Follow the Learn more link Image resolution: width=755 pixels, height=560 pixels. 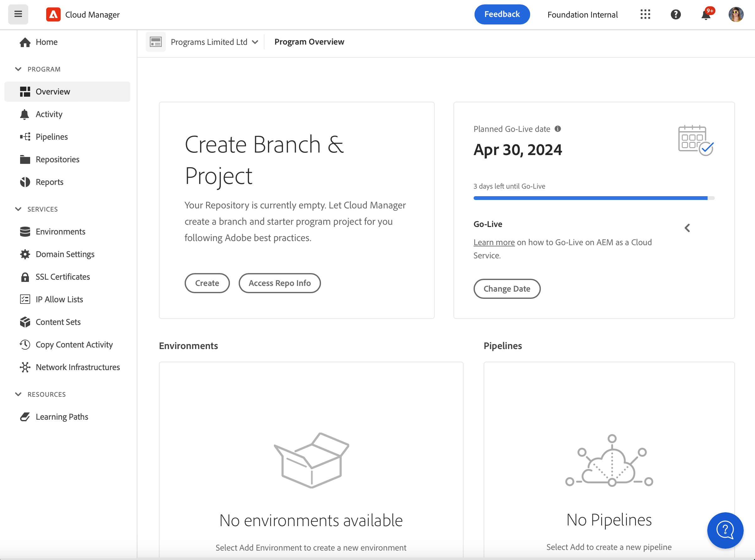click(x=494, y=242)
